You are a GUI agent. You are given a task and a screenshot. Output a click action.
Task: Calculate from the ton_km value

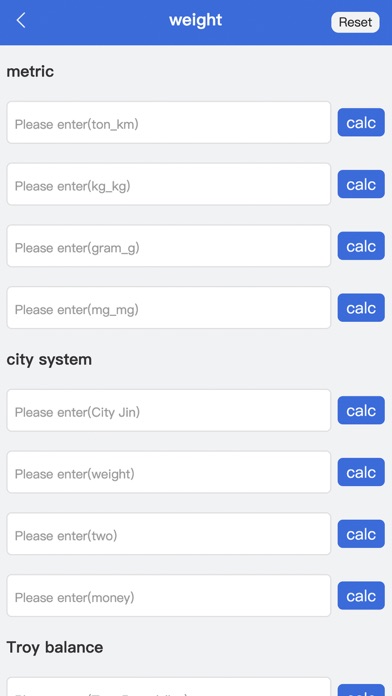coord(361,123)
